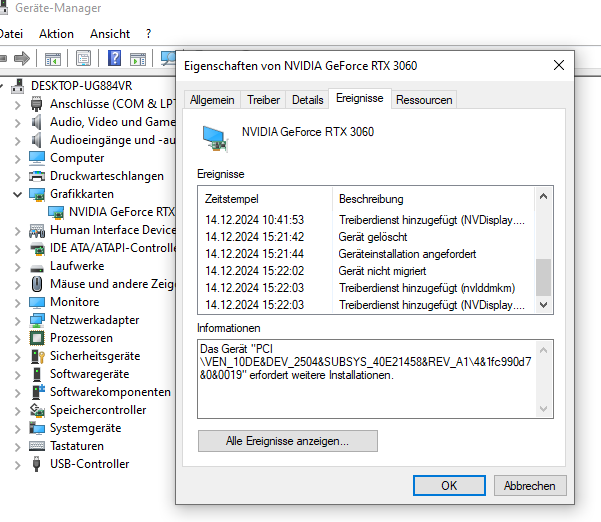Click the events list scroll-up arrow
601x522 pixels.
pos(543,197)
